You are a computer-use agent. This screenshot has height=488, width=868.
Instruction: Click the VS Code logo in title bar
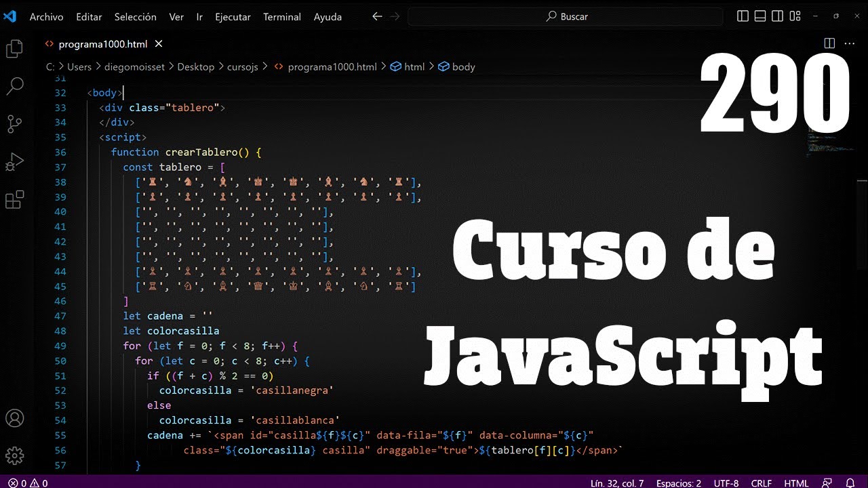[9, 16]
